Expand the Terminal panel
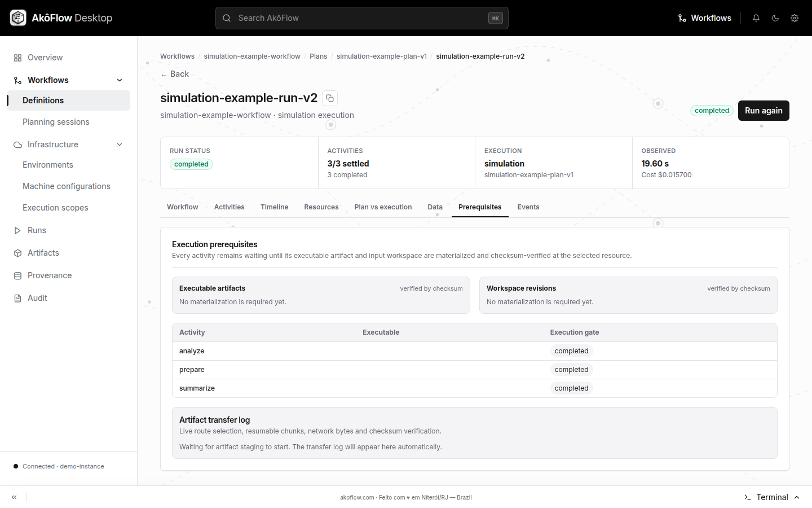The width and height of the screenshot is (812, 508). coord(772,497)
